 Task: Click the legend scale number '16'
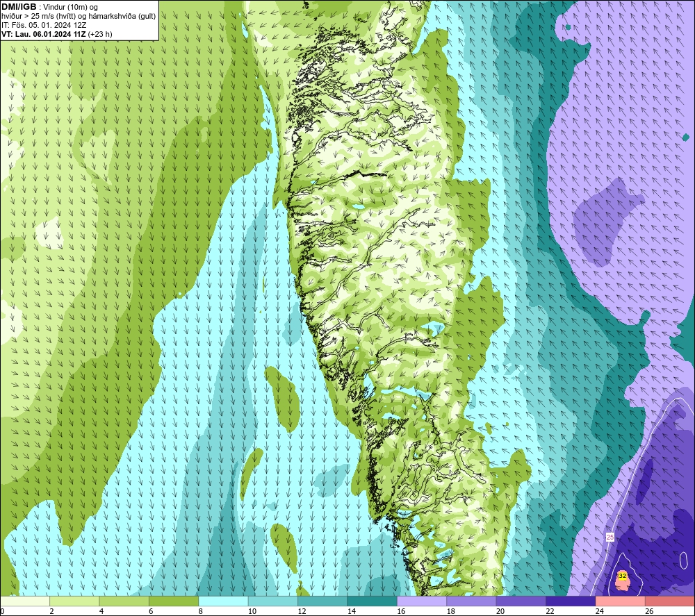401,611
